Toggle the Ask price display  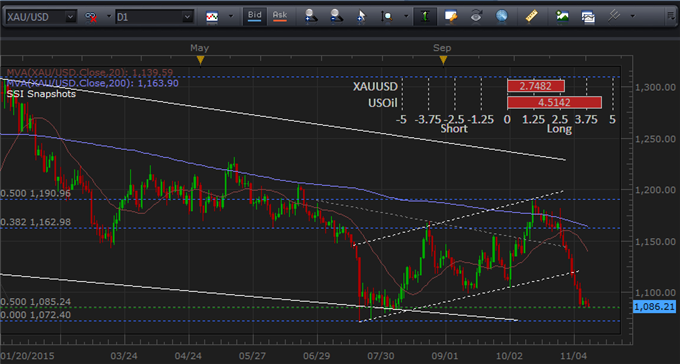[x=280, y=16]
